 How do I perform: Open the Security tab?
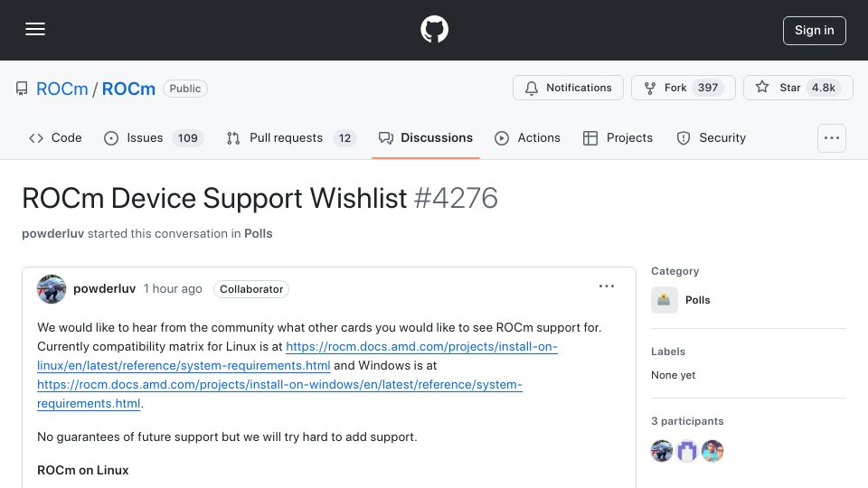712,137
